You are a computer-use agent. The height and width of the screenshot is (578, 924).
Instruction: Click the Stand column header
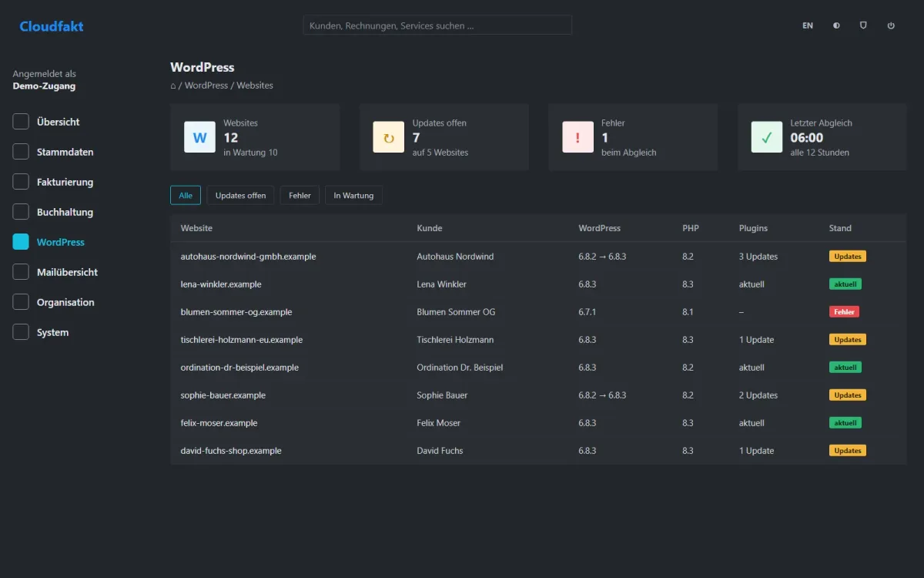pyautogui.click(x=840, y=228)
